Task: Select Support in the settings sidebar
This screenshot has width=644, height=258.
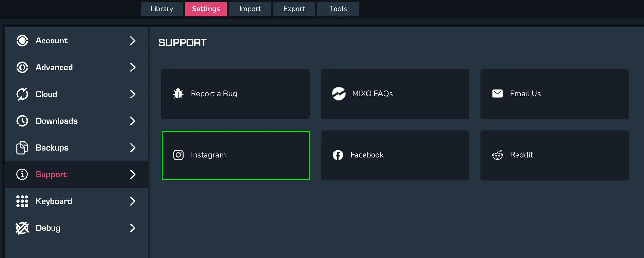Action: (x=52, y=174)
